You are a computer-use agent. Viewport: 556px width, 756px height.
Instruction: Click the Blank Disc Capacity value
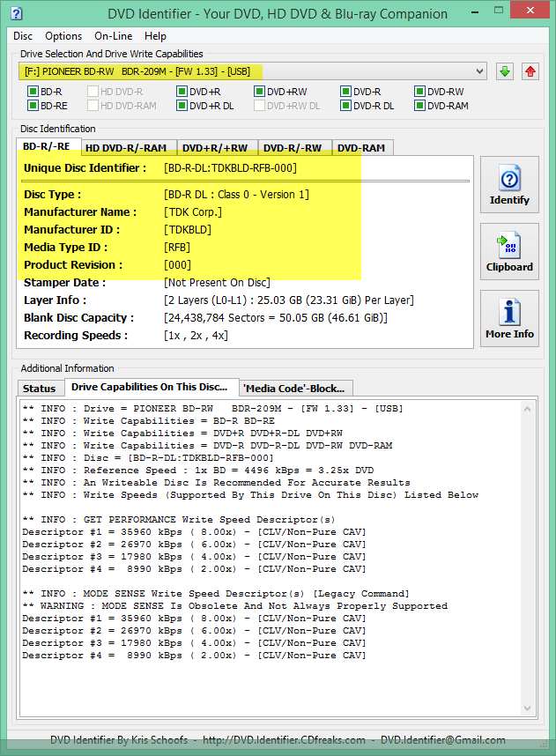coord(276,318)
